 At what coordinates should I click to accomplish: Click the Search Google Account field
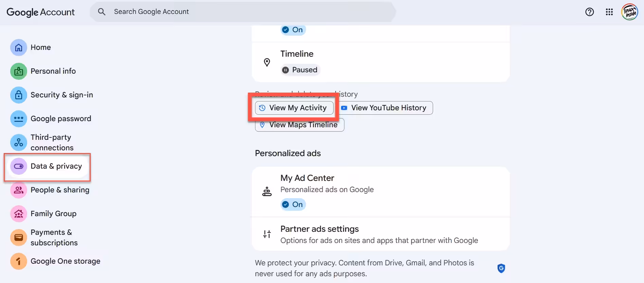[243, 12]
